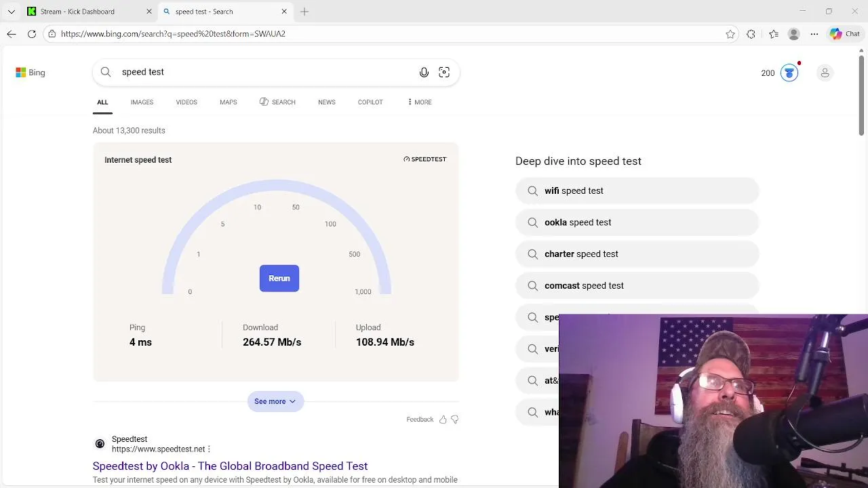This screenshot has height=488, width=868.
Task: Click thumbs down feedback icon
Action: pos(454,420)
